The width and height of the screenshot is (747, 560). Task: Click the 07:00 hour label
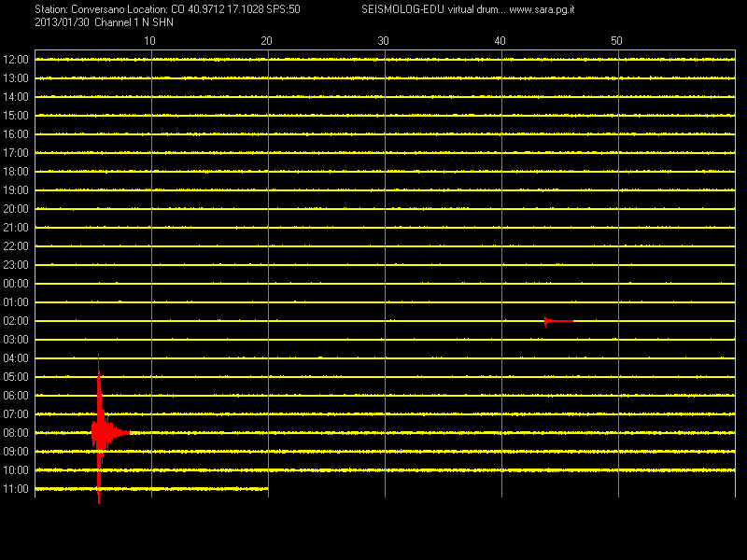click(16, 414)
